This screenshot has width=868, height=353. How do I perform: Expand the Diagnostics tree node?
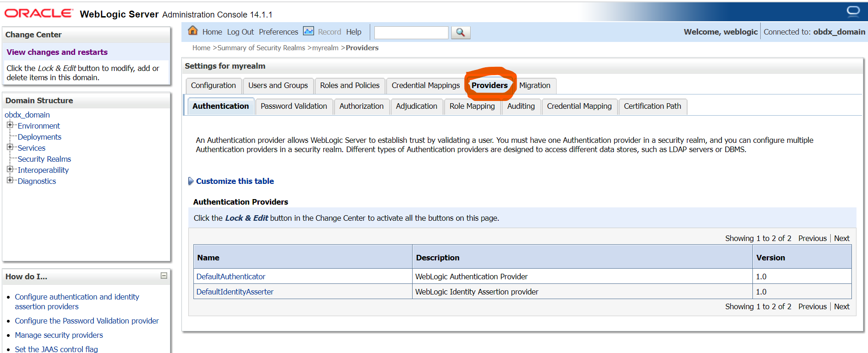[x=10, y=180]
